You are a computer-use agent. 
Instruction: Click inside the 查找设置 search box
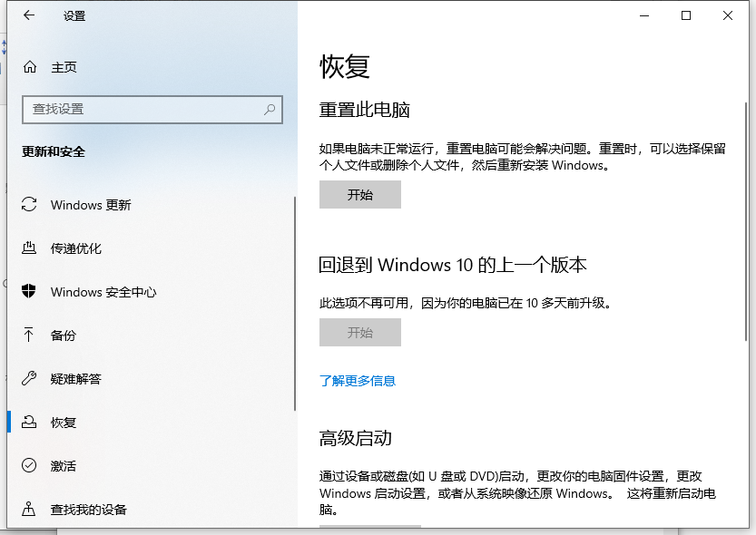click(145, 109)
